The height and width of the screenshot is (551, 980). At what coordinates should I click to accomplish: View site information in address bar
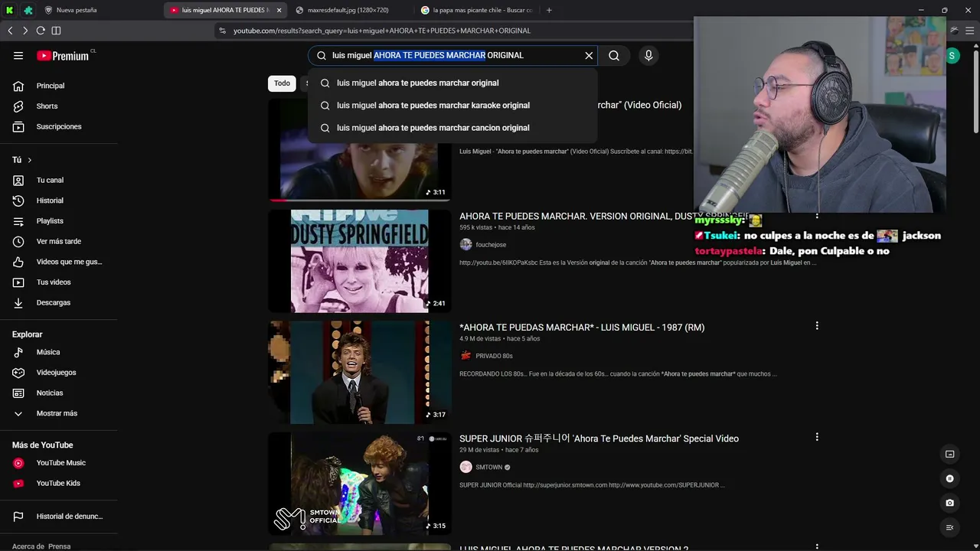tap(222, 31)
